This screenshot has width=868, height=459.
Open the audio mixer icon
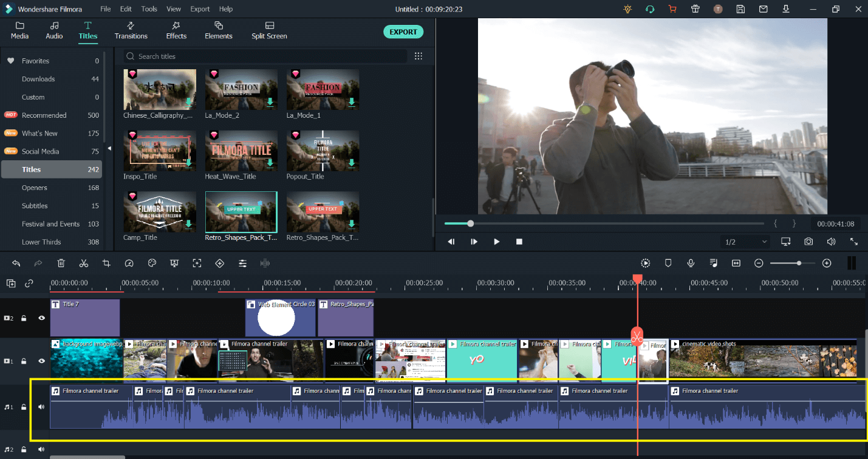714,263
